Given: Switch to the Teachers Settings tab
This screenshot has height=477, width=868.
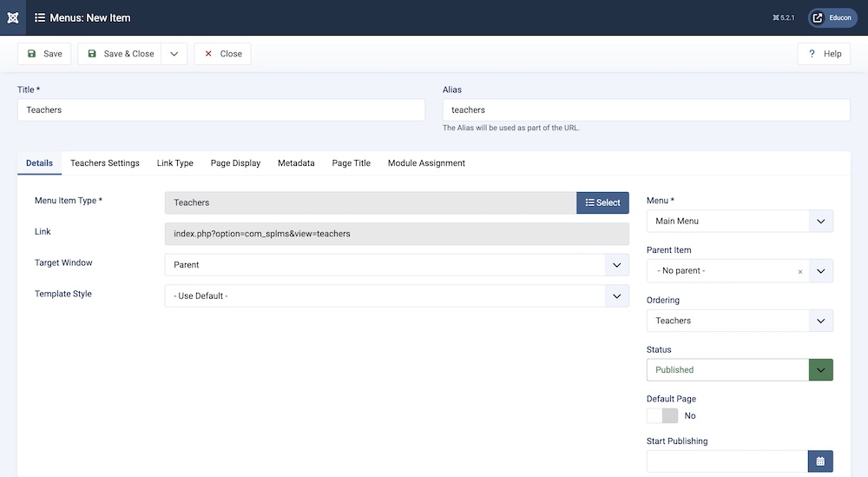Looking at the screenshot, I should [105, 163].
